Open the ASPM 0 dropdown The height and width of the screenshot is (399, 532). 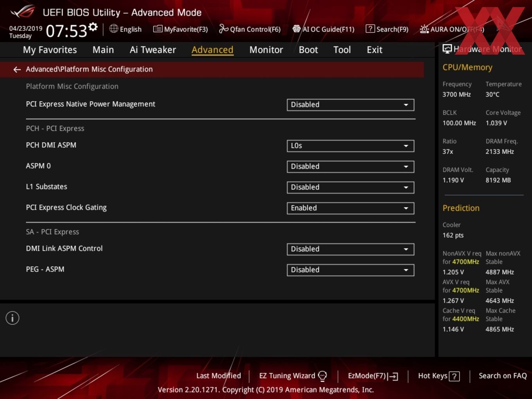click(x=350, y=167)
